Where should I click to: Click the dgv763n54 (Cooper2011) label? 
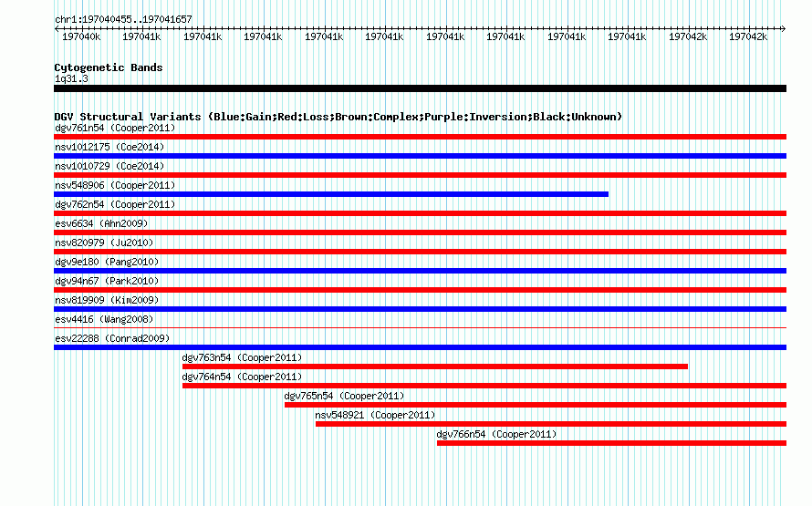point(242,357)
